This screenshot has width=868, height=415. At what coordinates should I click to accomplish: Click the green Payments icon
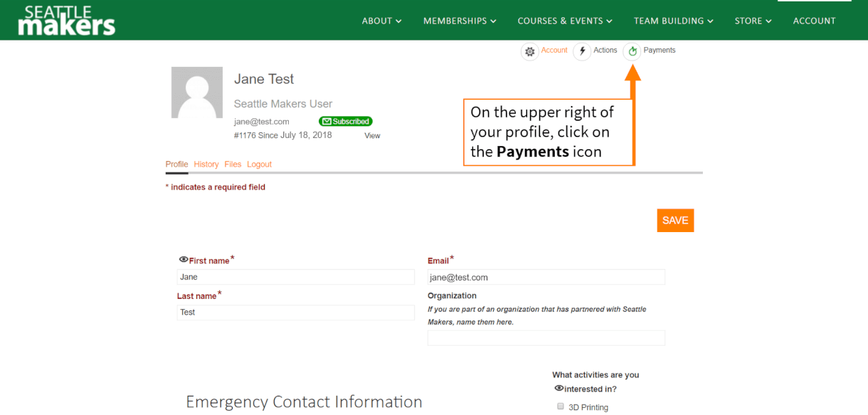[x=633, y=51]
